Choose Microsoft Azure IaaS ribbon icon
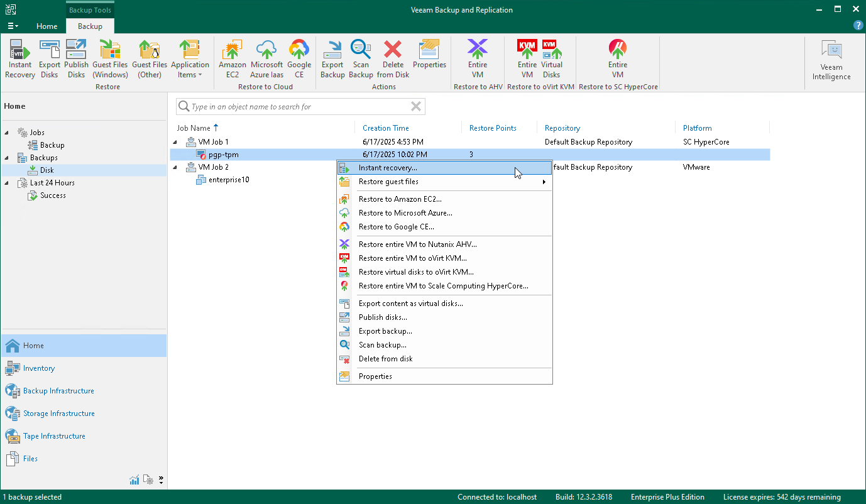866x504 pixels. (266, 59)
